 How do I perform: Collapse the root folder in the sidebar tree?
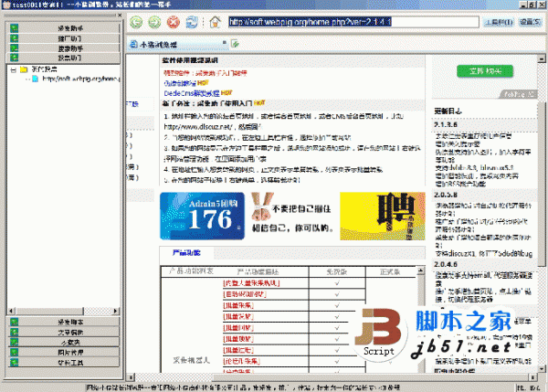[14, 69]
